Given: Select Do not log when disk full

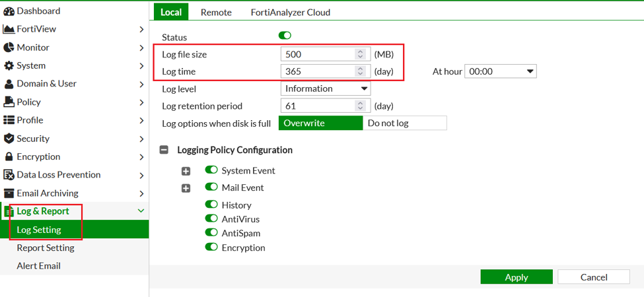Looking at the screenshot, I should pyautogui.click(x=404, y=123).
